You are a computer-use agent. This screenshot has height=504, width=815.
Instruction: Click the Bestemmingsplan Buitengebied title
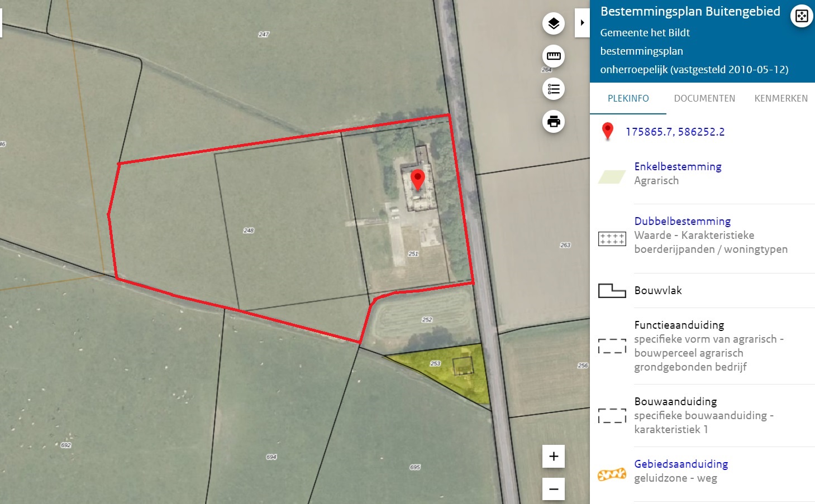(690, 11)
